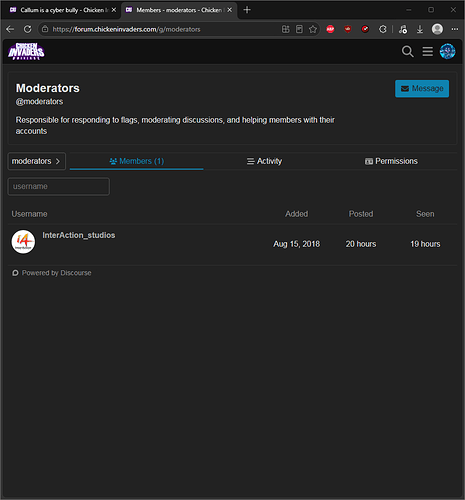
Task: Switch to the Permissions tab
Action: [391, 161]
